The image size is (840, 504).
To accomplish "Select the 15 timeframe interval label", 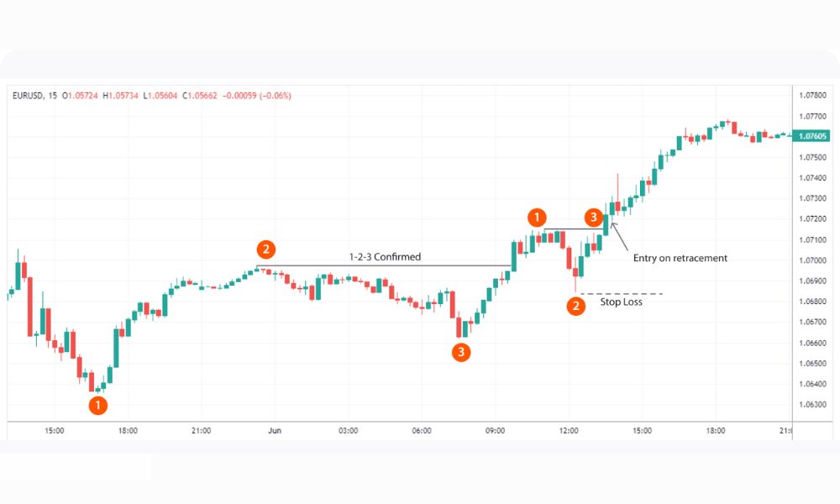I will click(53, 96).
